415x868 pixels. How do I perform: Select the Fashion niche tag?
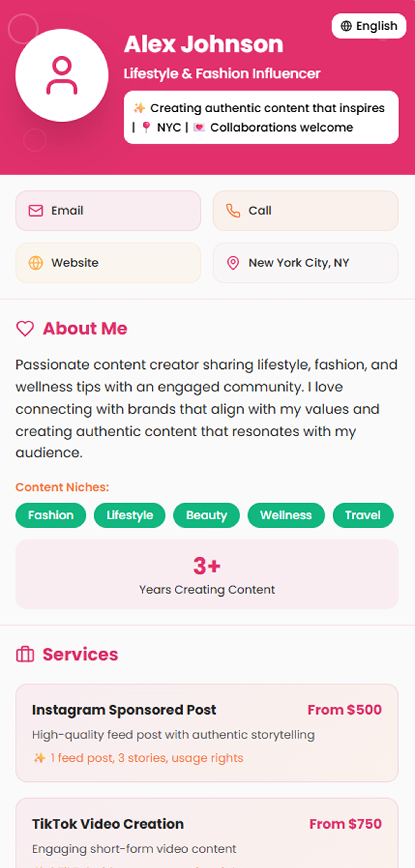[x=50, y=515]
